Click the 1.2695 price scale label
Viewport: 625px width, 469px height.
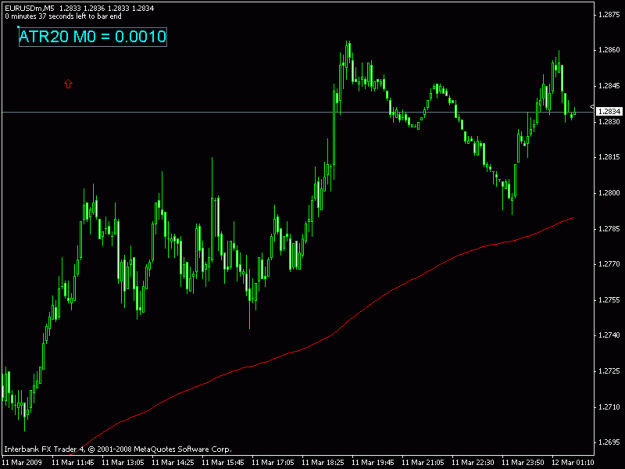click(x=609, y=442)
